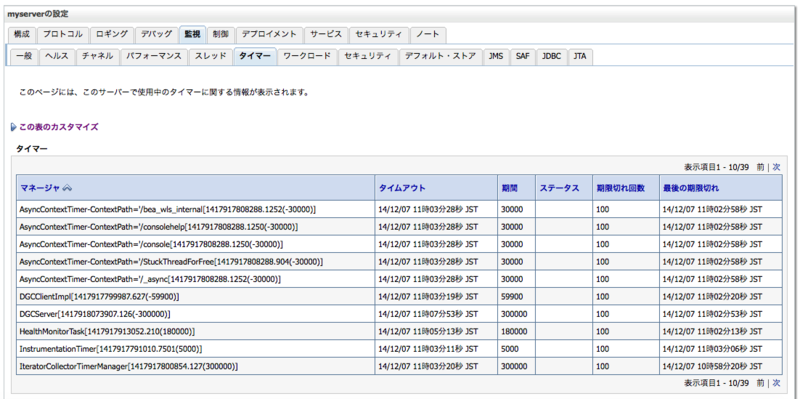800x399 pixels.
Task: Open the JMS sub-tab
Action: click(496, 56)
